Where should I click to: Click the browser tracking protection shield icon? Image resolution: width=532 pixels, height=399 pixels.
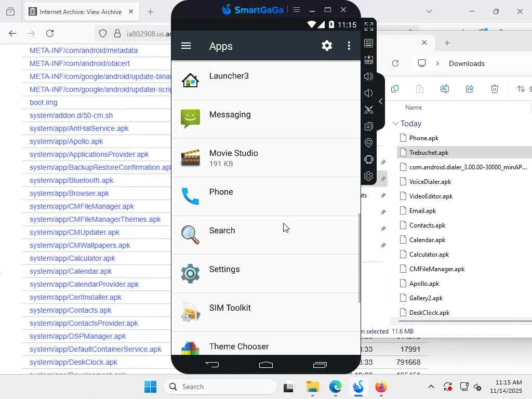coord(103,33)
